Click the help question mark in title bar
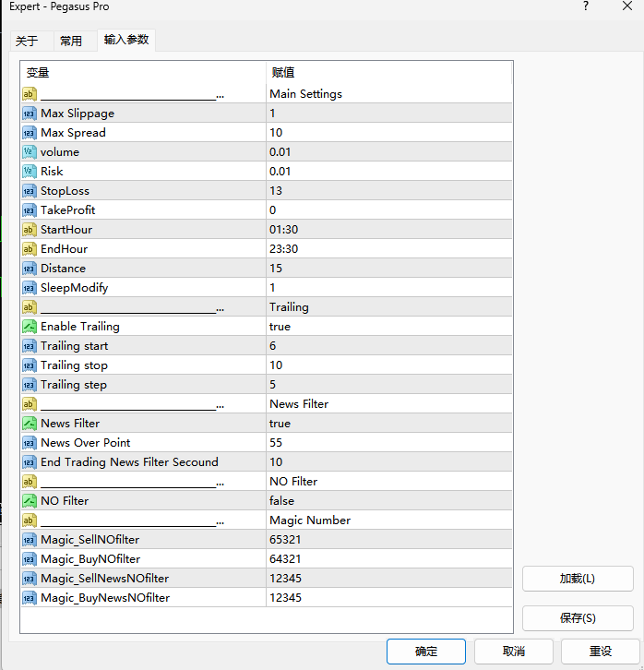Viewport: 644px width, 670px height. 585,7
